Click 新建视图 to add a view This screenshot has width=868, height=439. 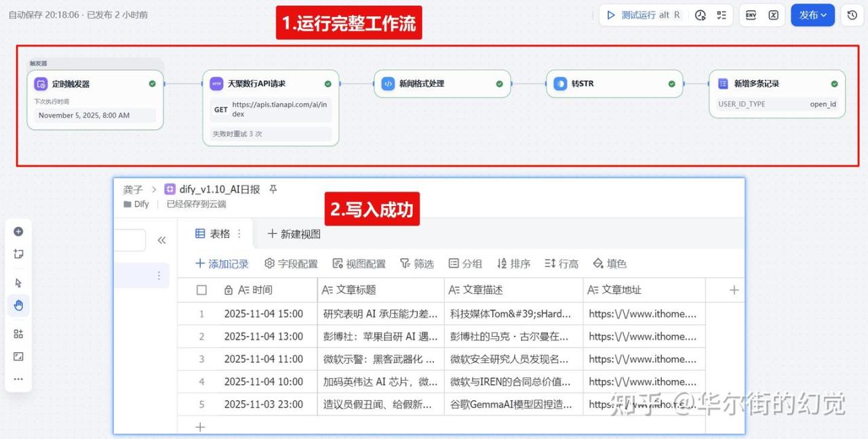pyautogui.click(x=294, y=234)
